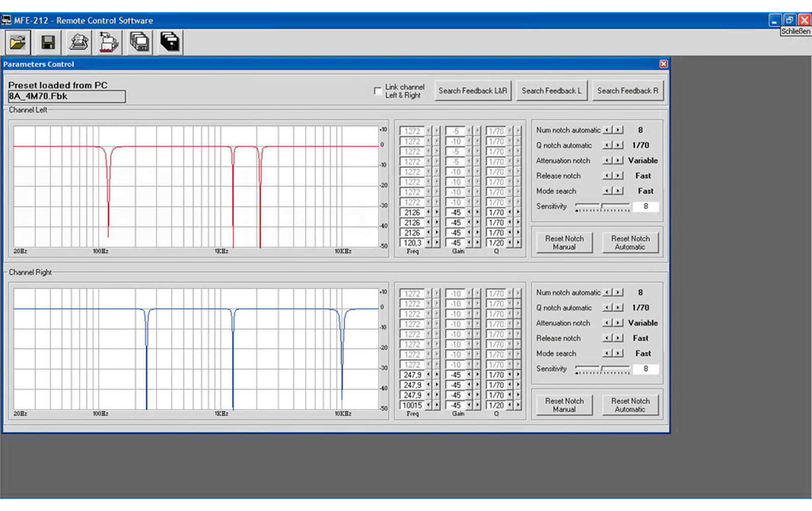Decrease gain on the 10015 row, Channel Right
812x511 pixels.
(x=469, y=405)
